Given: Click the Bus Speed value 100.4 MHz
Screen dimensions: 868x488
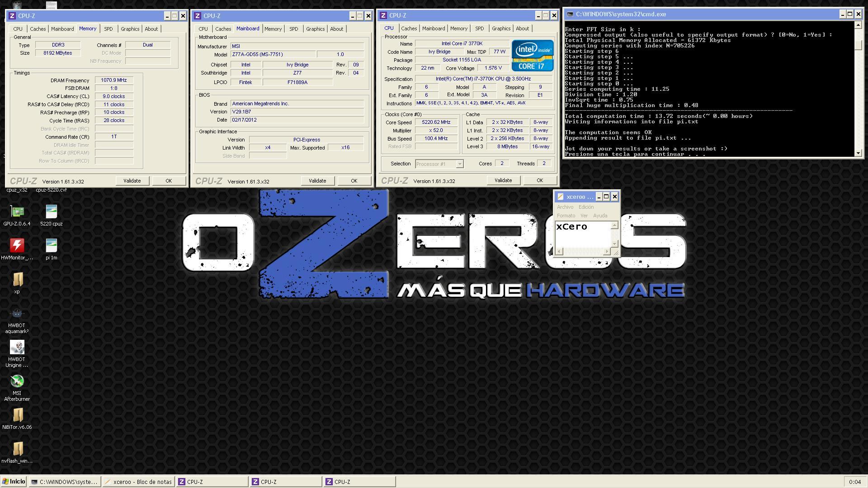Looking at the screenshot, I should [436, 139].
